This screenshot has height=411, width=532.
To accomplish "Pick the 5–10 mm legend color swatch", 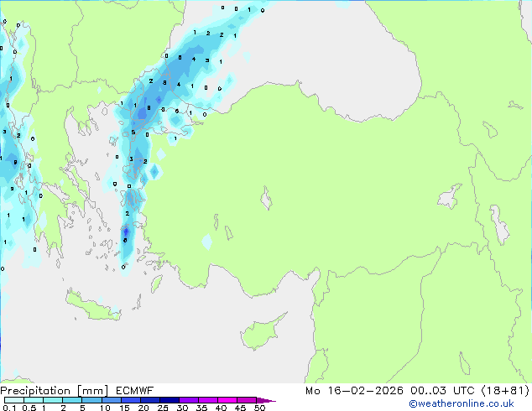I will pyautogui.click(x=91, y=400).
